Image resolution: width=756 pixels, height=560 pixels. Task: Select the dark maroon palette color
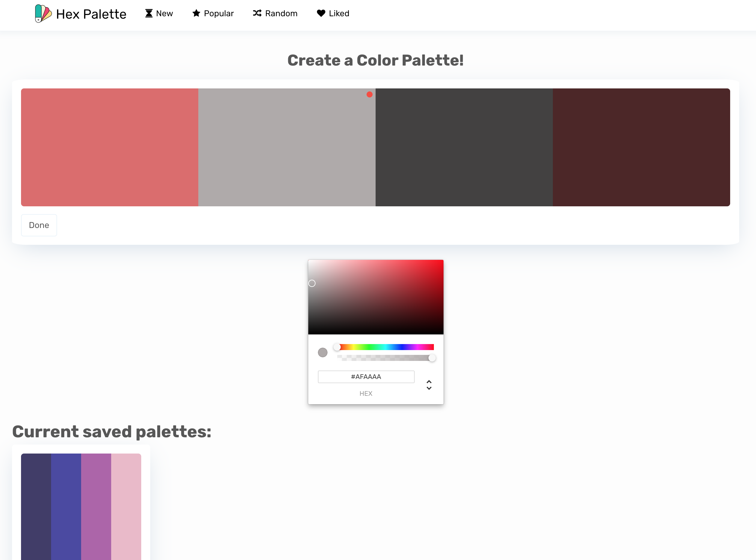pos(641,147)
